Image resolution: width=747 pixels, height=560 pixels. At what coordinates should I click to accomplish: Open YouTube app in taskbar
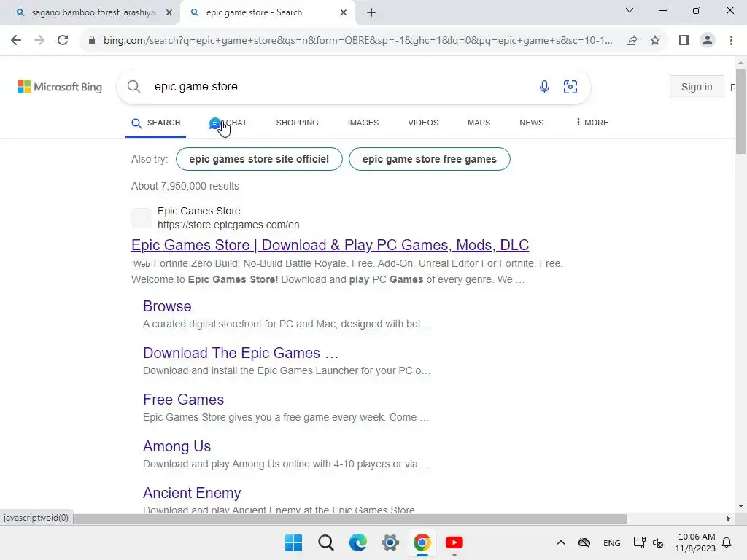click(454, 542)
